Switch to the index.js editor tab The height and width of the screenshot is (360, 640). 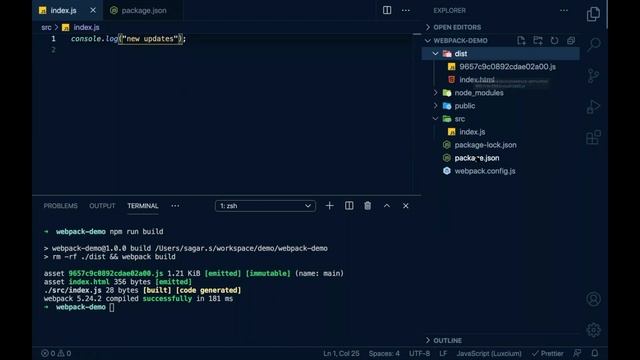coord(63,11)
